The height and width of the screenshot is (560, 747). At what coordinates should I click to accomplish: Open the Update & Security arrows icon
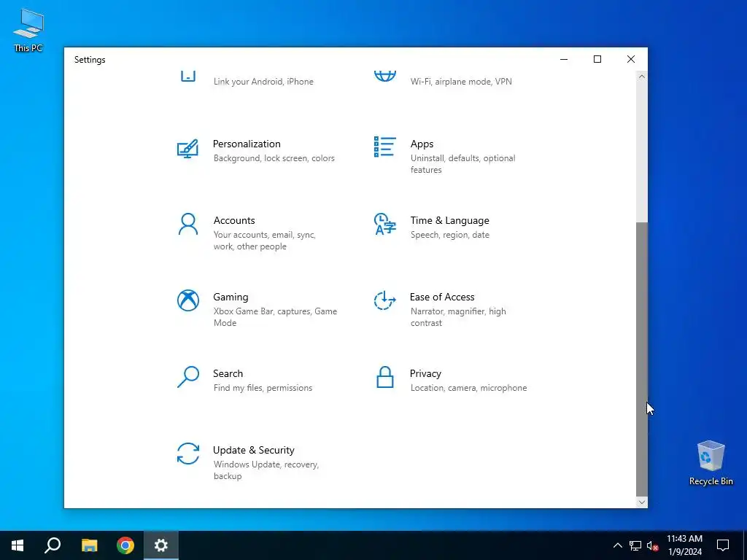[x=187, y=454]
